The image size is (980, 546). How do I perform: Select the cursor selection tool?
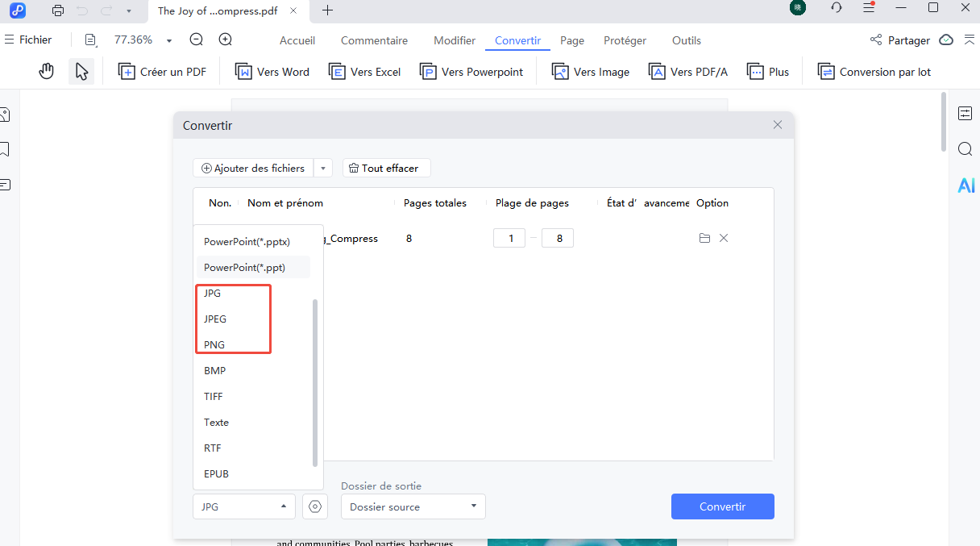tap(81, 71)
